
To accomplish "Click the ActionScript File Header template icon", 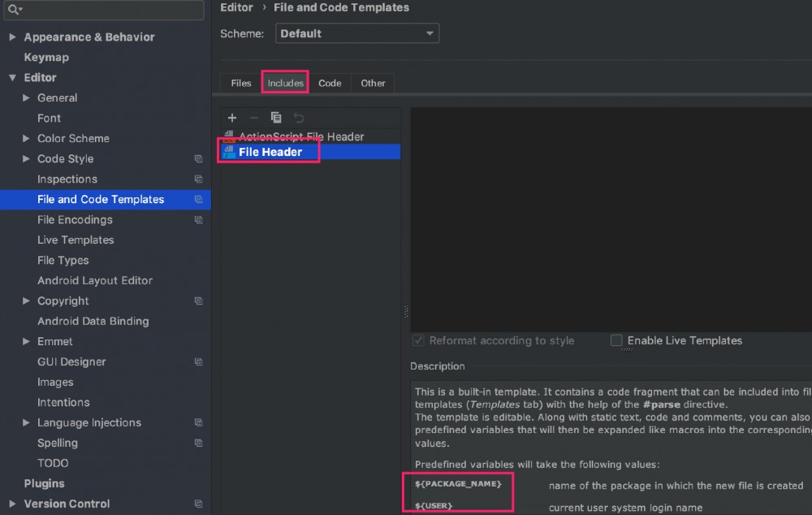I will 228,136.
